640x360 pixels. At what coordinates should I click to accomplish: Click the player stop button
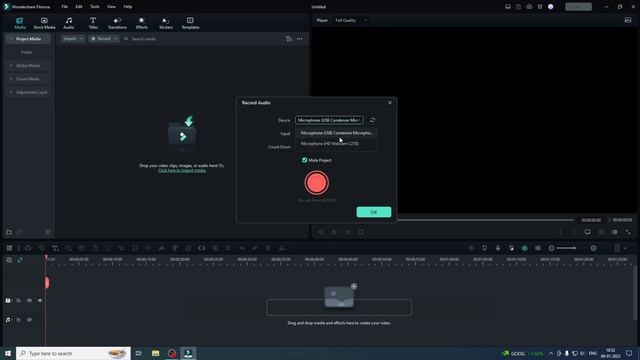pos(361,232)
